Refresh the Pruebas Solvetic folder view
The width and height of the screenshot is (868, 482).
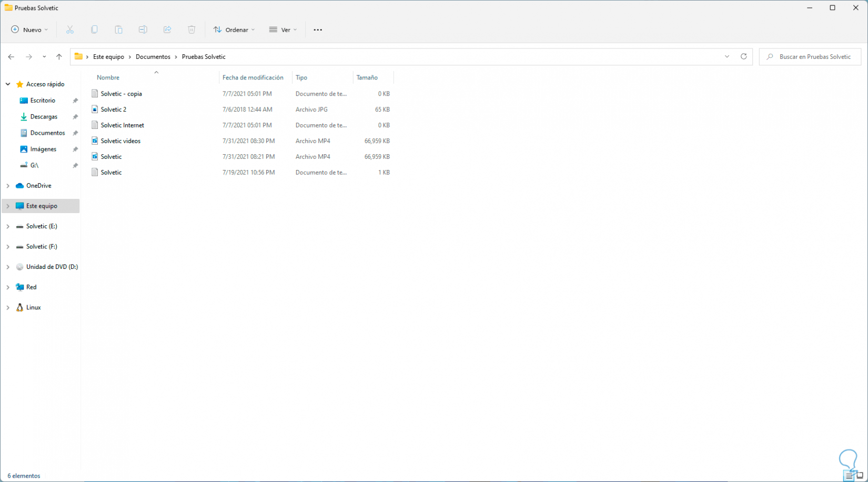click(x=744, y=56)
